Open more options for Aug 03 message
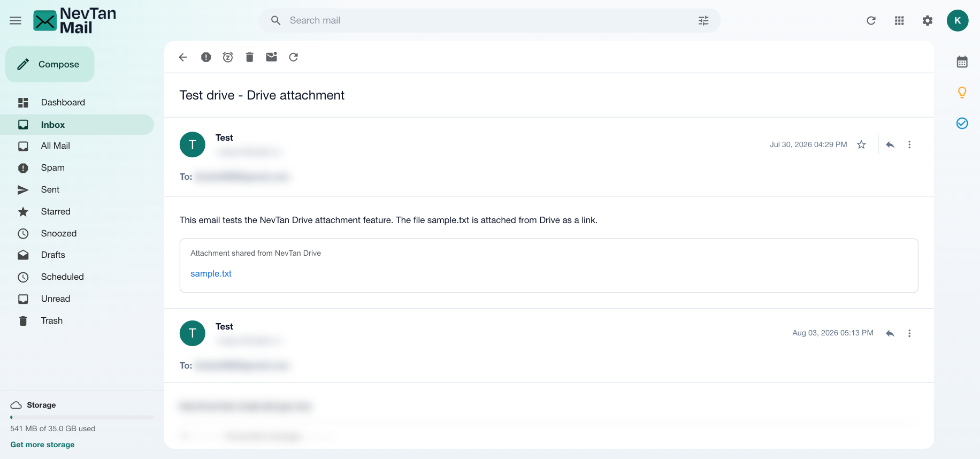This screenshot has width=980, height=459. (909, 333)
